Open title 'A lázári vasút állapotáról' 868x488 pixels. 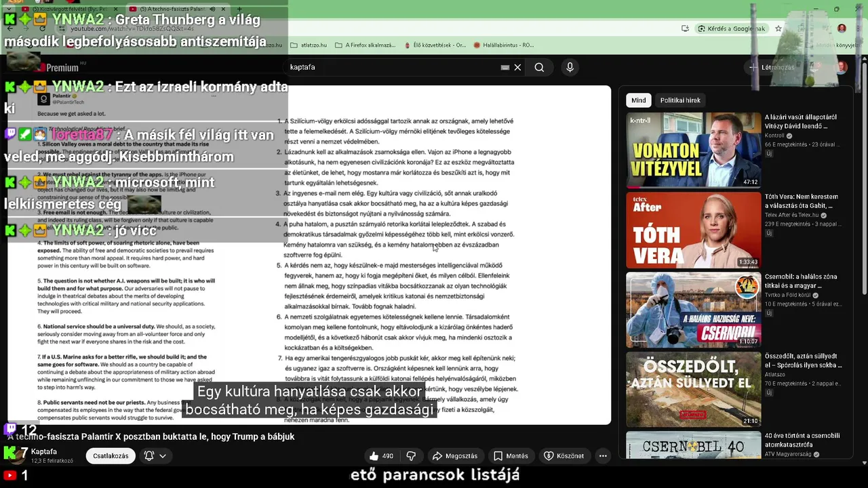801,121
